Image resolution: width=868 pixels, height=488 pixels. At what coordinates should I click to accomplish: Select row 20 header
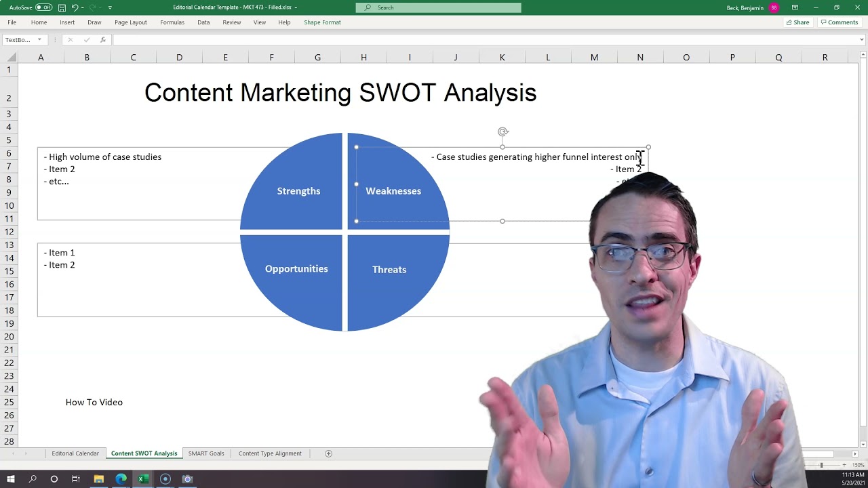pos(9,337)
